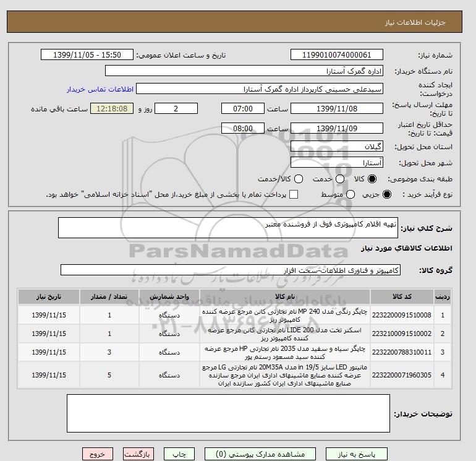Click the need number field 1199010074000061

coord(337,54)
